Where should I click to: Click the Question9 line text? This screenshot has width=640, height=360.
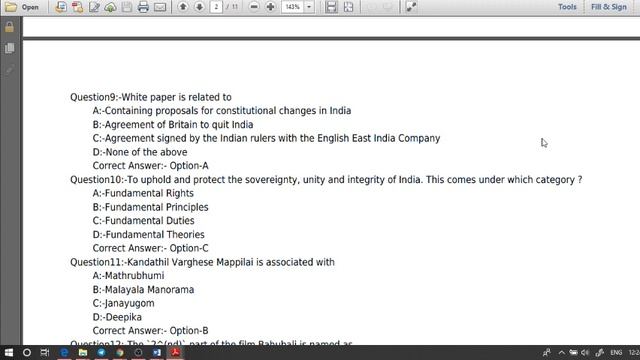pyautogui.click(x=151, y=97)
